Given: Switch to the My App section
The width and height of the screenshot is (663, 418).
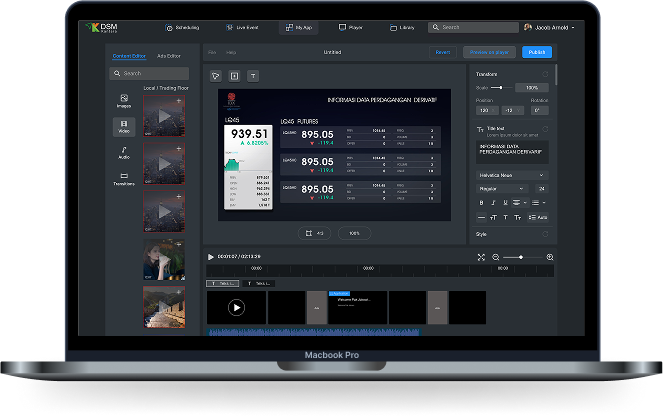Looking at the screenshot, I should click(299, 27).
